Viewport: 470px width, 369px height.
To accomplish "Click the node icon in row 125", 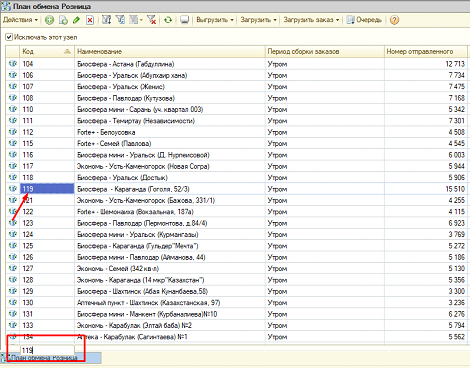I will coord(13,245).
